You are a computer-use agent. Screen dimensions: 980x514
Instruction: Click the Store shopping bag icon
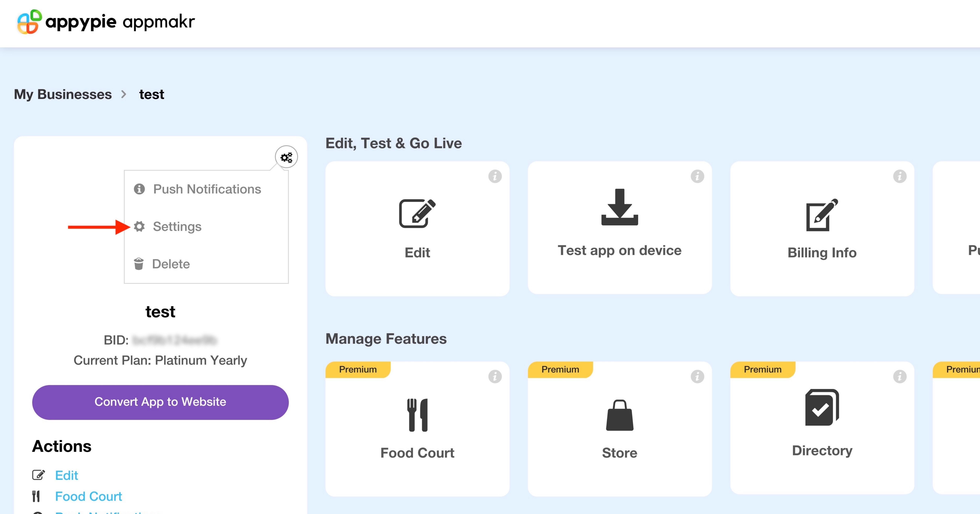(620, 415)
